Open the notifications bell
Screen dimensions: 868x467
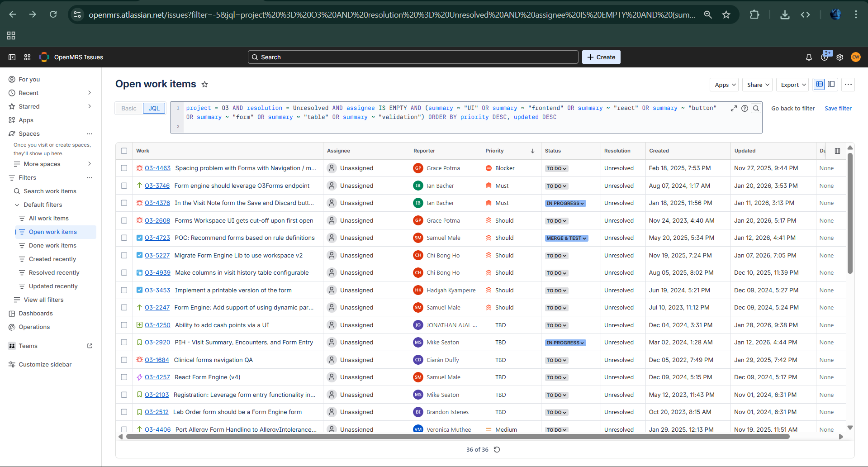pos(809,57)
